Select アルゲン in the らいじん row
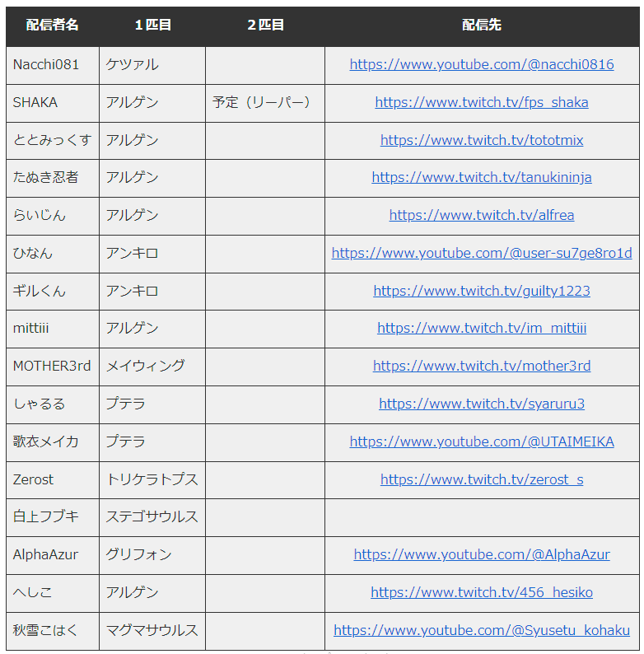Viewport: 644px width, 654px height. coord(132,216)
